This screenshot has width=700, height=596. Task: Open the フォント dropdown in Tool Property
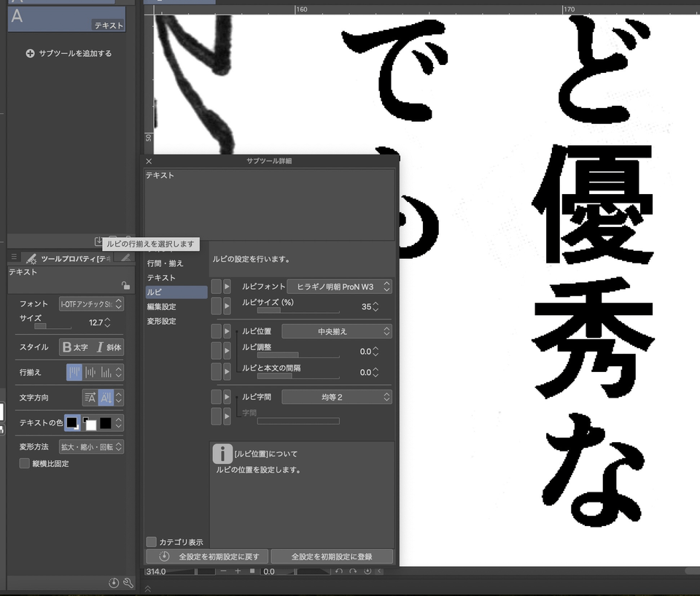[x=91, y=303]
